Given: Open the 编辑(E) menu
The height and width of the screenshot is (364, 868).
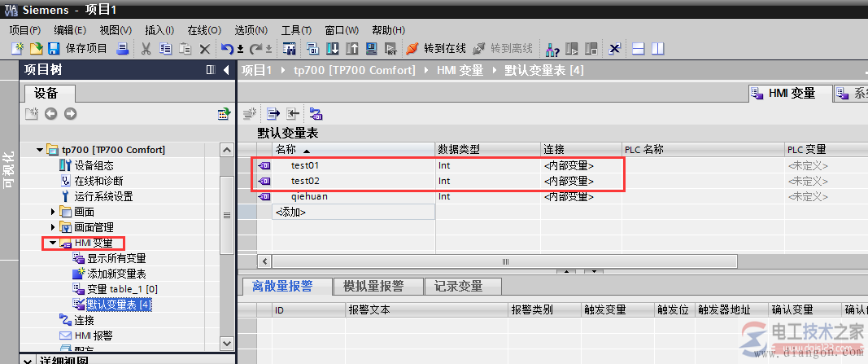Looking at the screenshot, I should 70,30.
